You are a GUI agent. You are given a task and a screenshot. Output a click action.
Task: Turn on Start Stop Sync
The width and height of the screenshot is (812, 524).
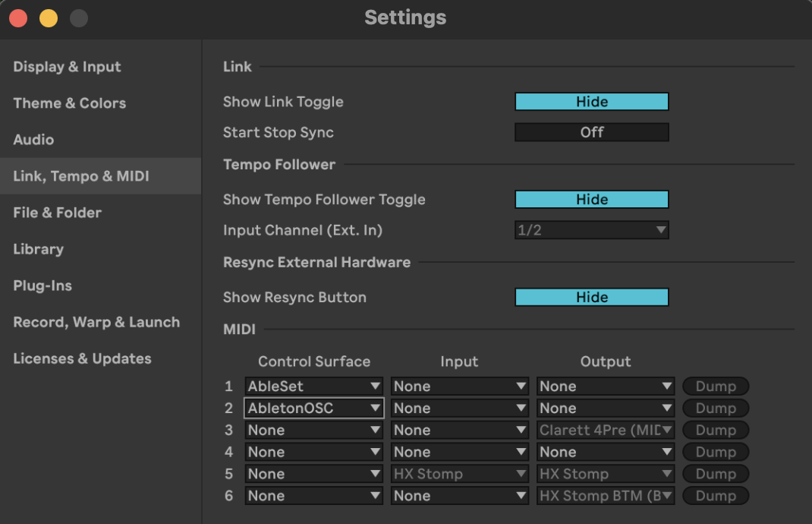(591, 132)
